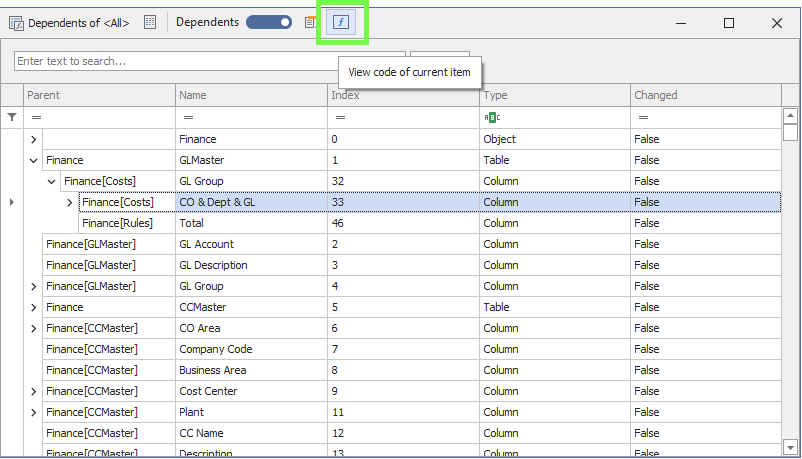This screenshot has height=459, width=802.
Task: Click the filter funnel icon in filter row
Action: (12, 117)
